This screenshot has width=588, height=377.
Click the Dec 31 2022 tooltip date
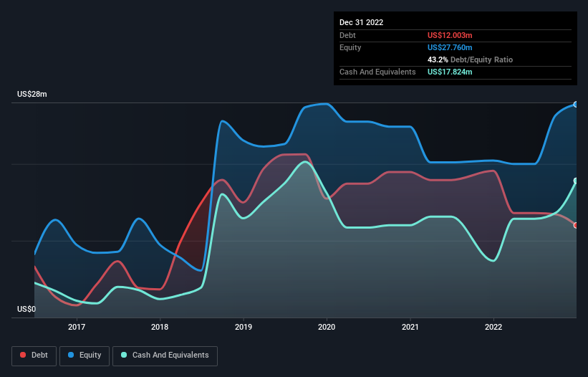(361, 22)
